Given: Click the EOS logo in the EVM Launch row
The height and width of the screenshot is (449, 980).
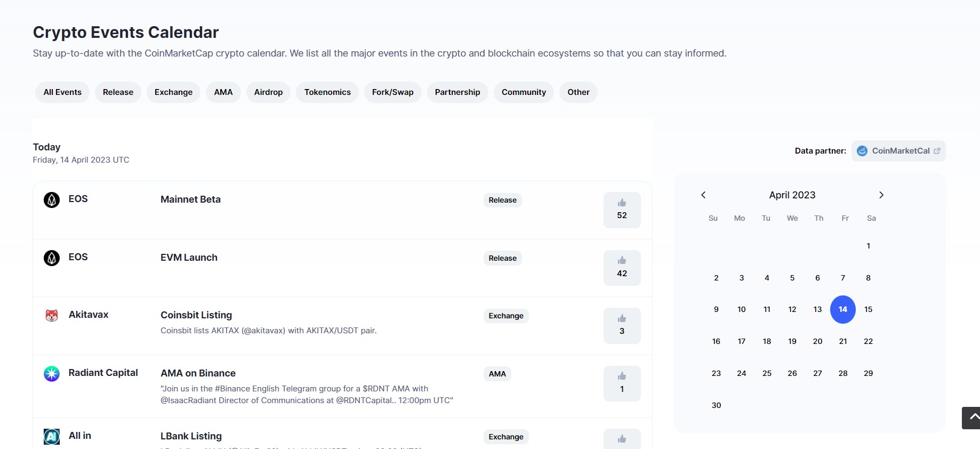Looking at the screenshot, I should click(x=52, y=258).
